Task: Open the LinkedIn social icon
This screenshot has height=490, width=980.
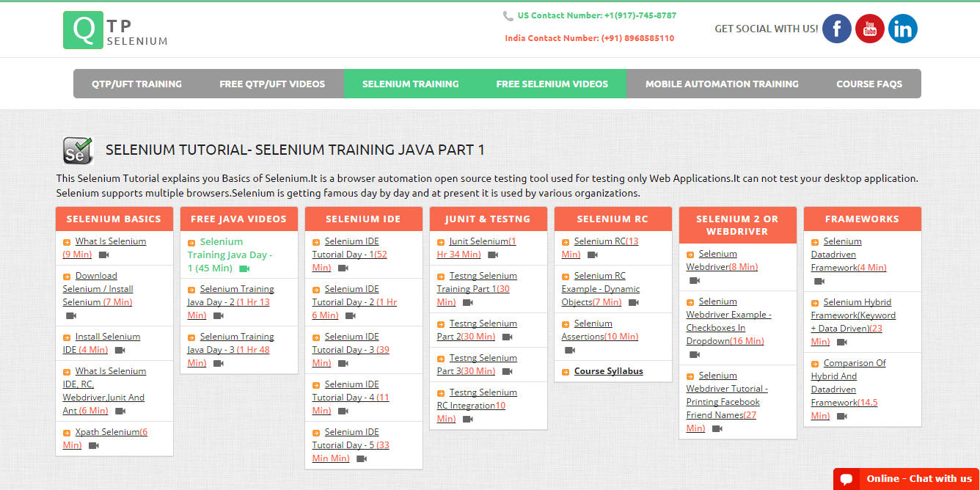Action: (x=902, y=29)
